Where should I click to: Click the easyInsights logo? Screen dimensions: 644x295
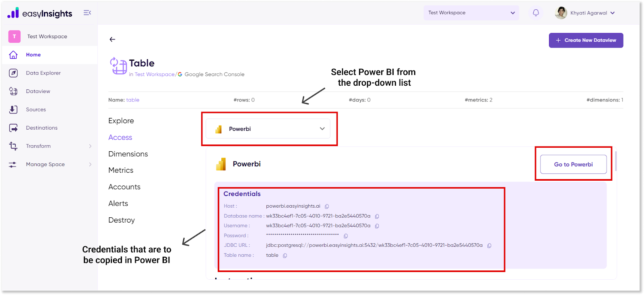[39, 13]
